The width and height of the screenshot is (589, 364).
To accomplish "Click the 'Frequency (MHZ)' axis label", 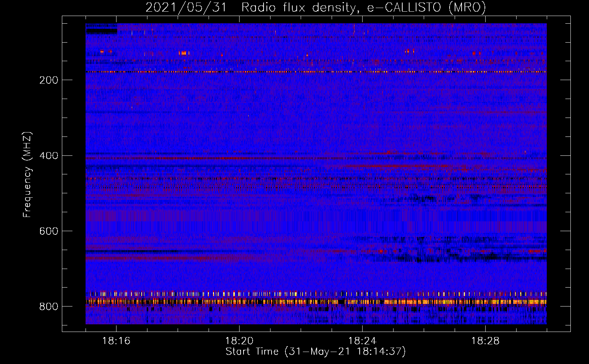I will coord(27,174).
